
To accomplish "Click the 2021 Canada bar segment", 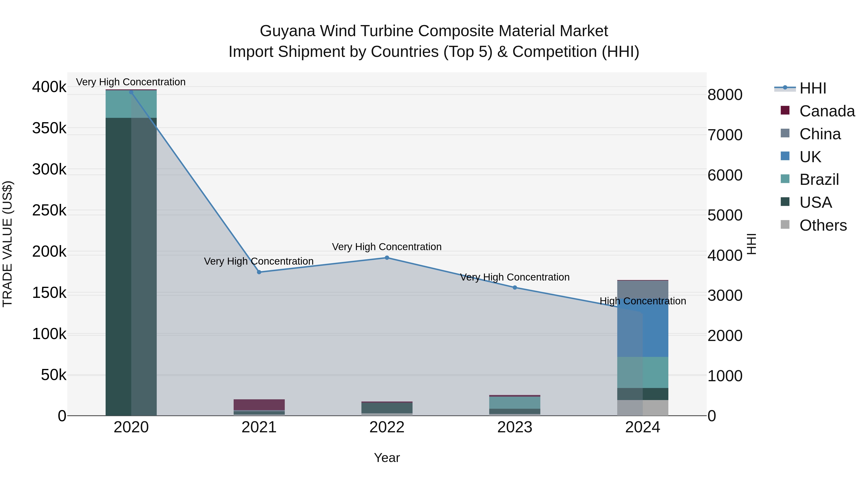I will [x=259, y=405].
